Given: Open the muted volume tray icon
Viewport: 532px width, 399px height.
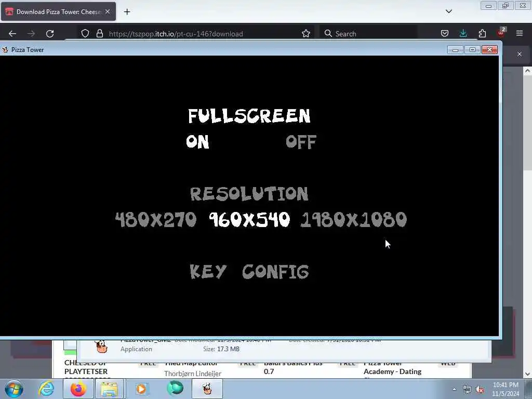Looking at the screenshot, I should click(x=480, y=390).
